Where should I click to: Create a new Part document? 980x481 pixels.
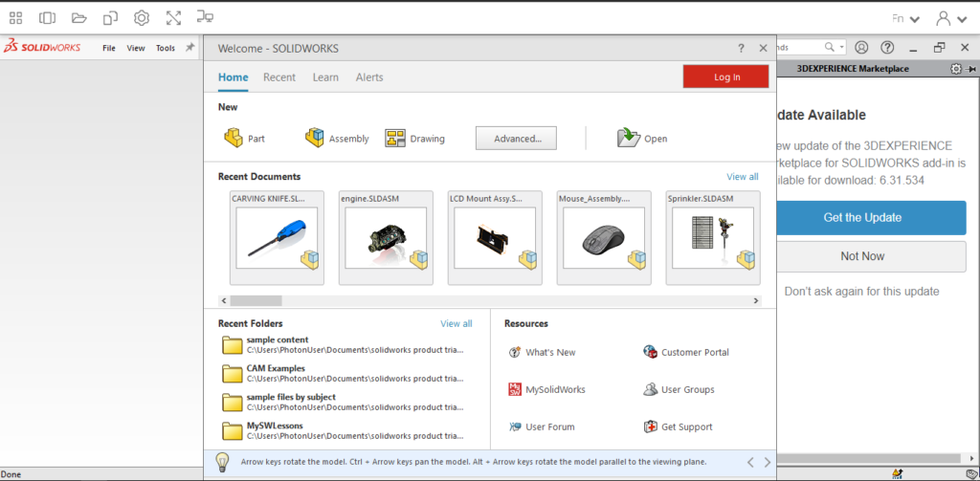coord(244,138)
